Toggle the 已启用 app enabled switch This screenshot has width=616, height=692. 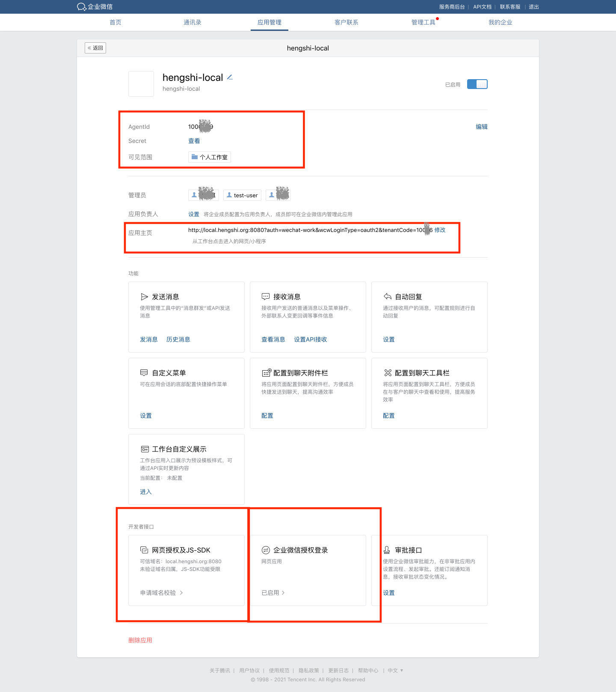(x=477, y=84)
